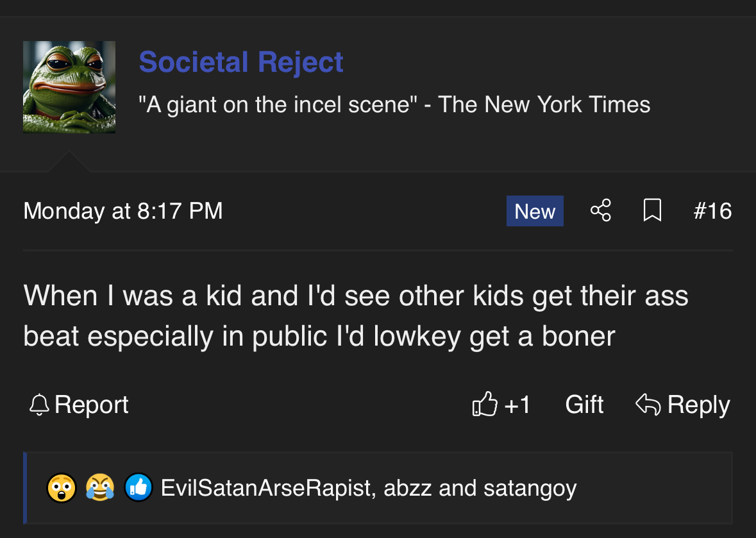Open the first listed reactor's profile
Viewport: 756px width, 538px height.
[265, 488]
